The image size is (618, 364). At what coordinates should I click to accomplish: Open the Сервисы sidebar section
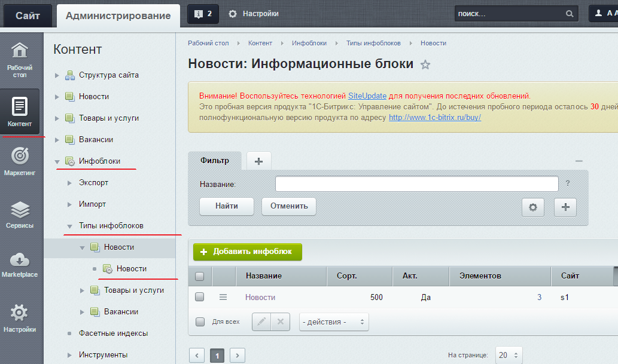pos(19,215)
